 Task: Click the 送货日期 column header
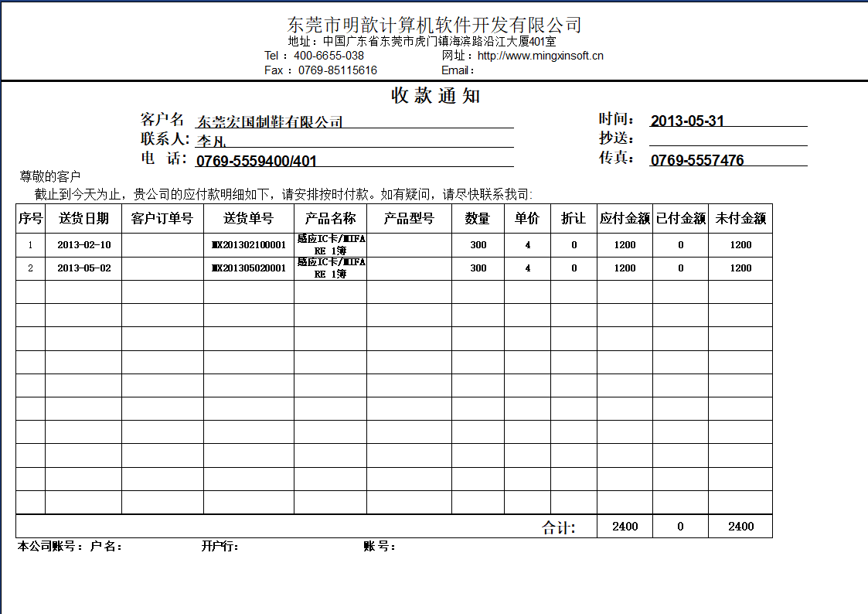83,219
